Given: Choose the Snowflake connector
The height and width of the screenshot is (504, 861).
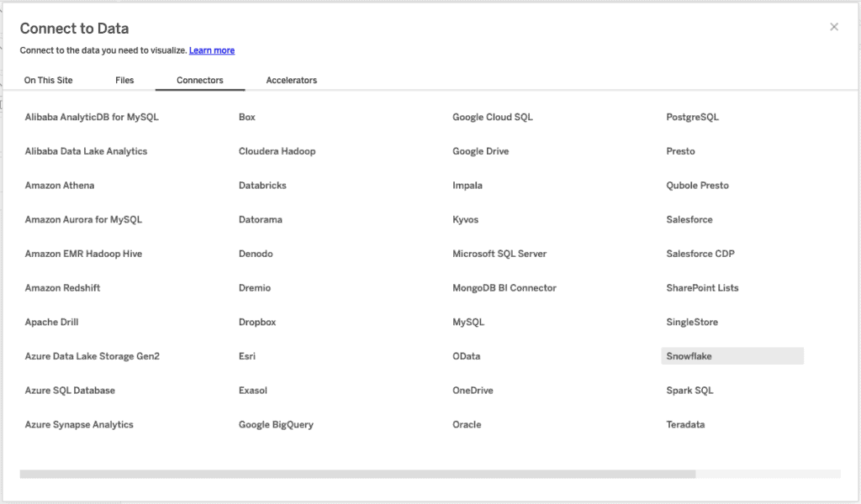Looking at the screenshot, I should 689,356.
